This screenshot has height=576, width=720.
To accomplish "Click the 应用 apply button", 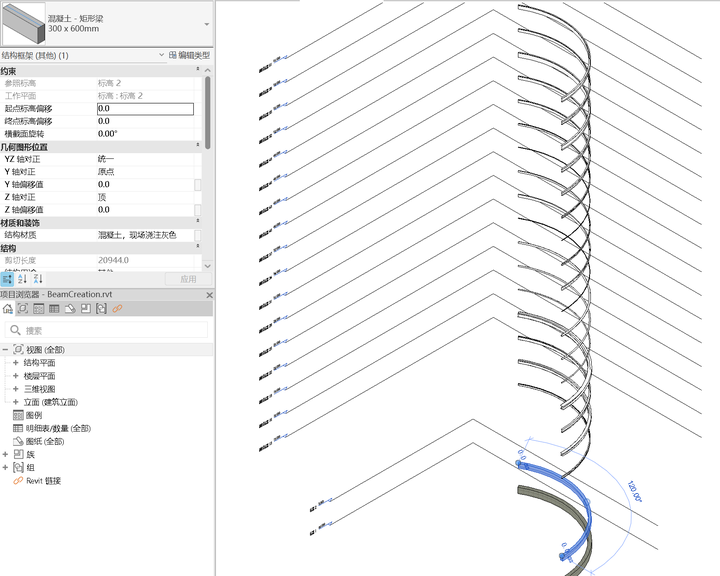I will pyautogui.click(x=188, y=279).
